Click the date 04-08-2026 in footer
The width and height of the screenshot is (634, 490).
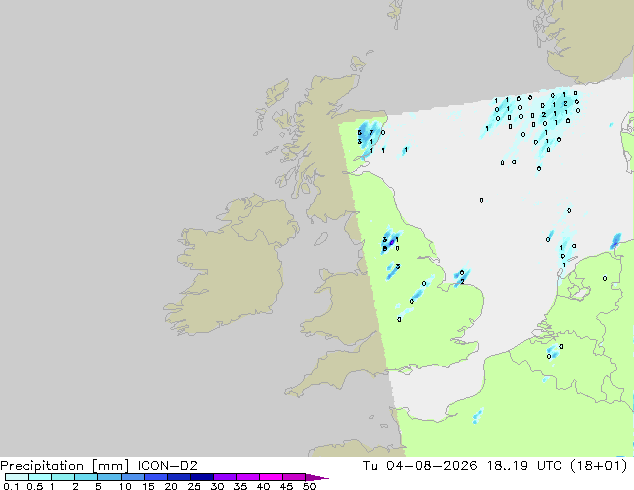coord(431,466)
